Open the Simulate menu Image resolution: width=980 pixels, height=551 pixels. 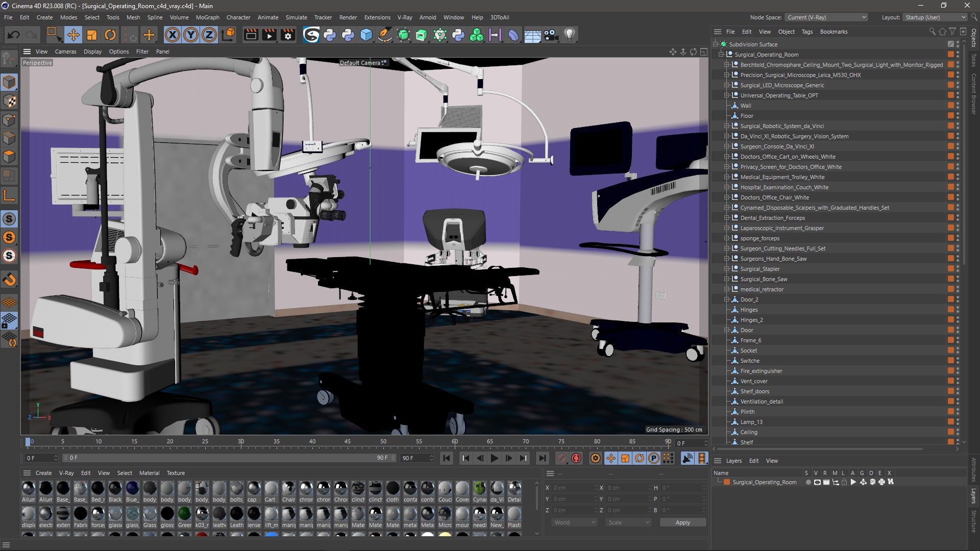[x=296, y=17]
